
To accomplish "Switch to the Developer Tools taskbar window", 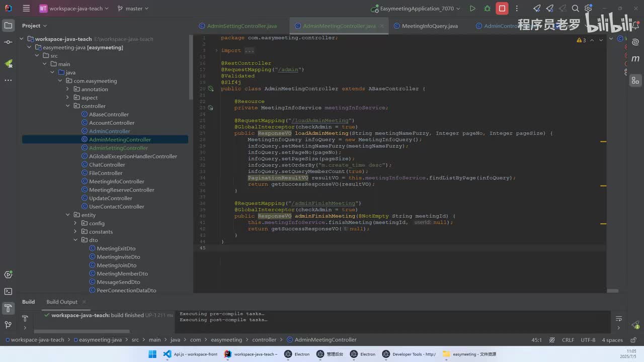I will 409,354.
